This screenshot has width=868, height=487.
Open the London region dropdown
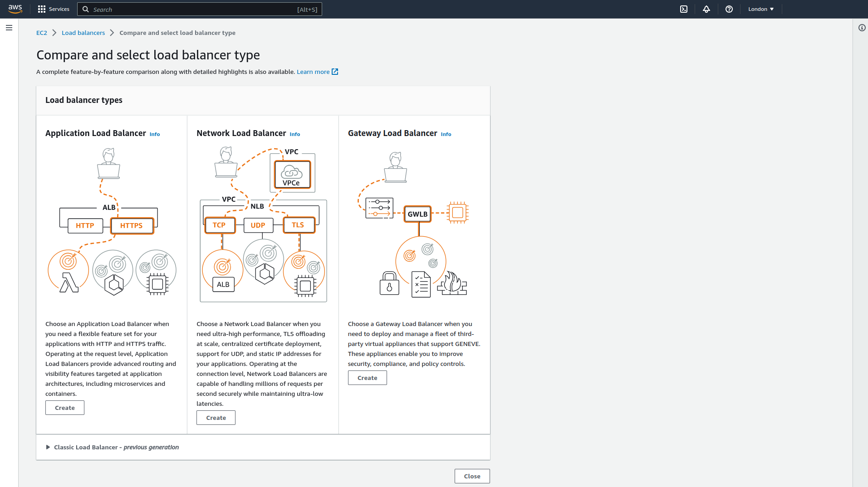click(761, 9)
